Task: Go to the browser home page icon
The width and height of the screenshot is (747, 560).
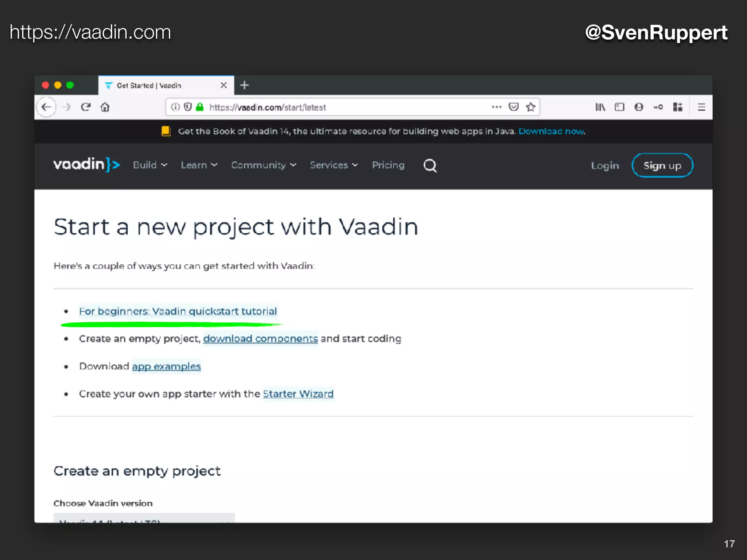Action: [105, 107]
